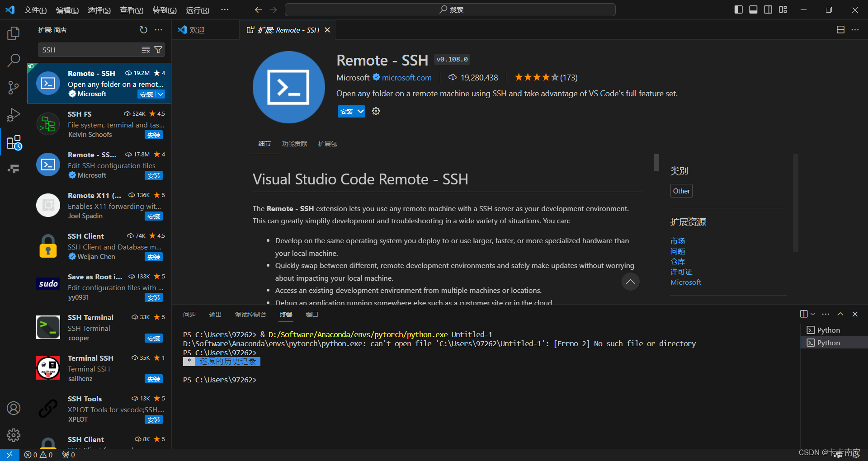Open the Search view icon
The image size is (868, 461).
[x=14, y=60]
